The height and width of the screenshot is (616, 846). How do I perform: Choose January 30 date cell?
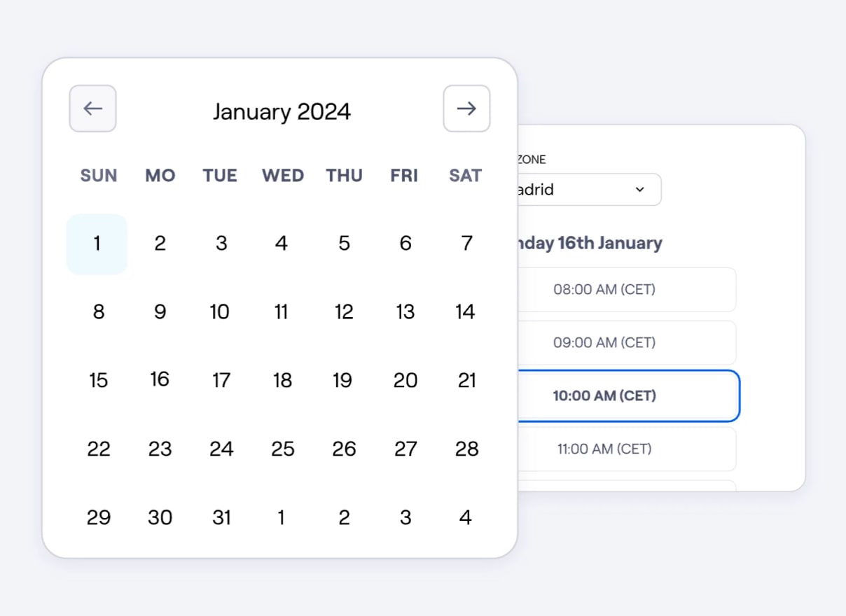point(160,517)
